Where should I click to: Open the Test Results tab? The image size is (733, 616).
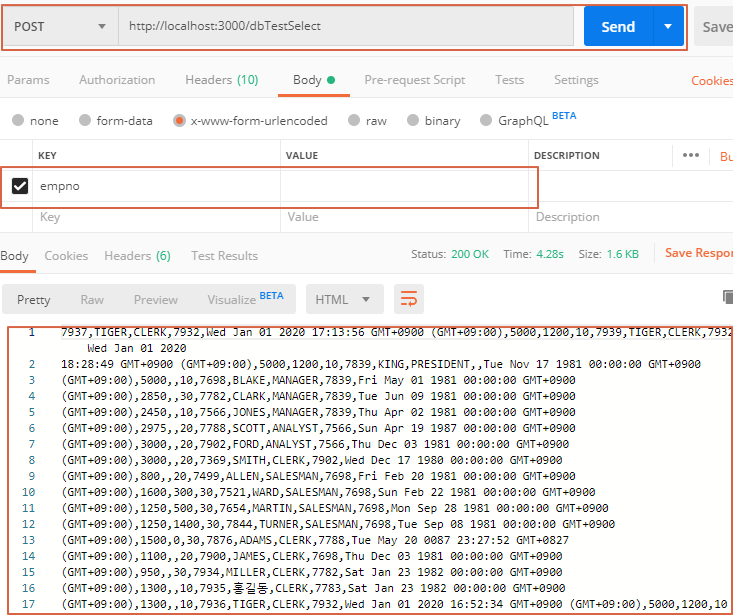(x=224, y=256)
